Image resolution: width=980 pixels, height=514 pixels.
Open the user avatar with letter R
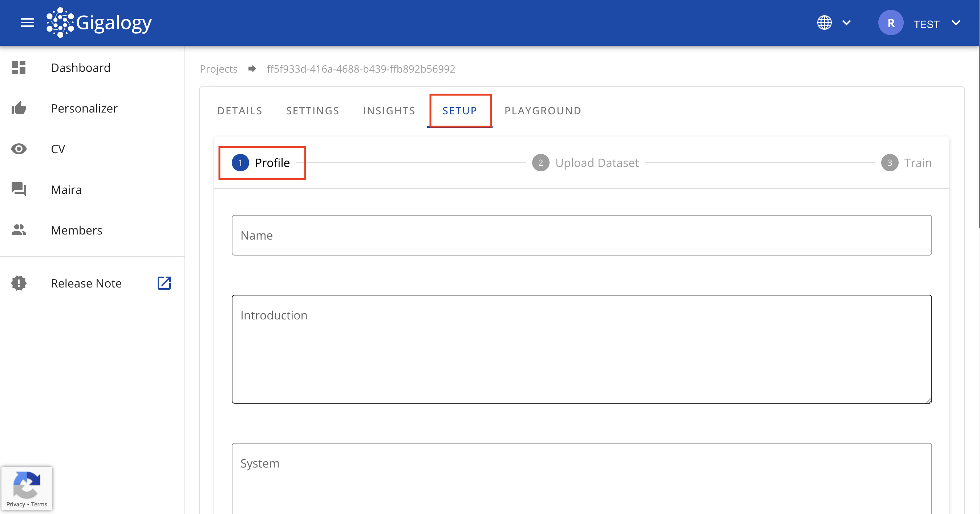tap(891, 23)
